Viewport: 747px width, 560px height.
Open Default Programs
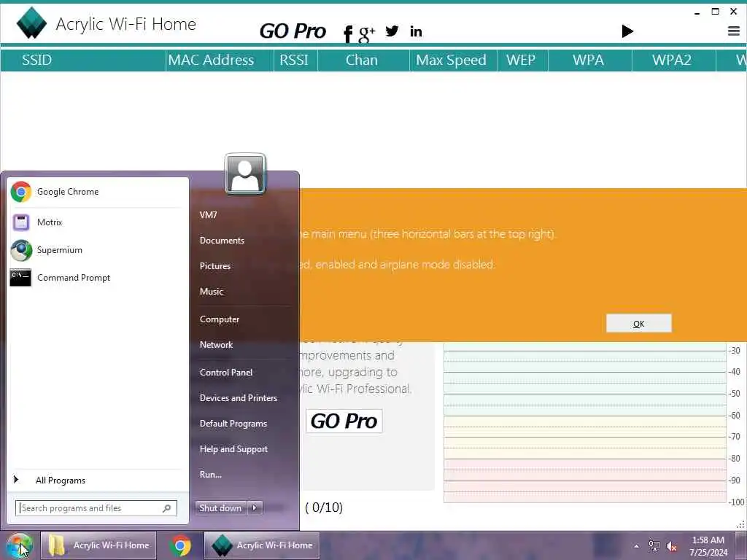click(x=233, y=424)
